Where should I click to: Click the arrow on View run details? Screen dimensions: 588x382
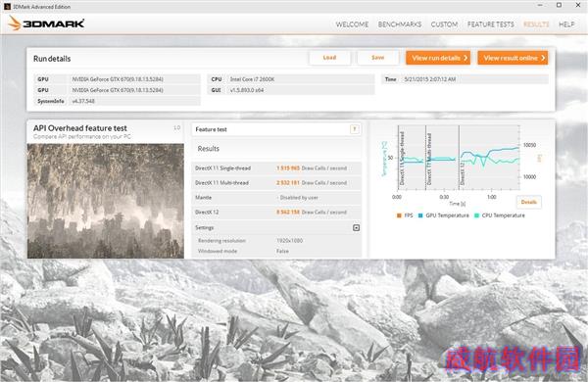pyautogui.click(x=465, y=58)
